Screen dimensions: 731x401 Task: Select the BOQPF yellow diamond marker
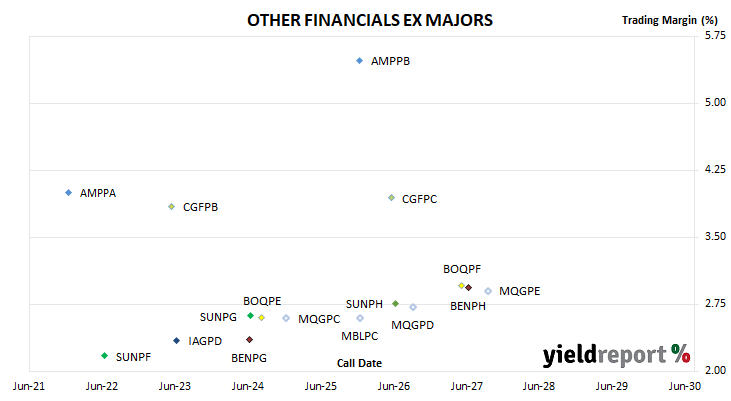[x=462, y=285]
